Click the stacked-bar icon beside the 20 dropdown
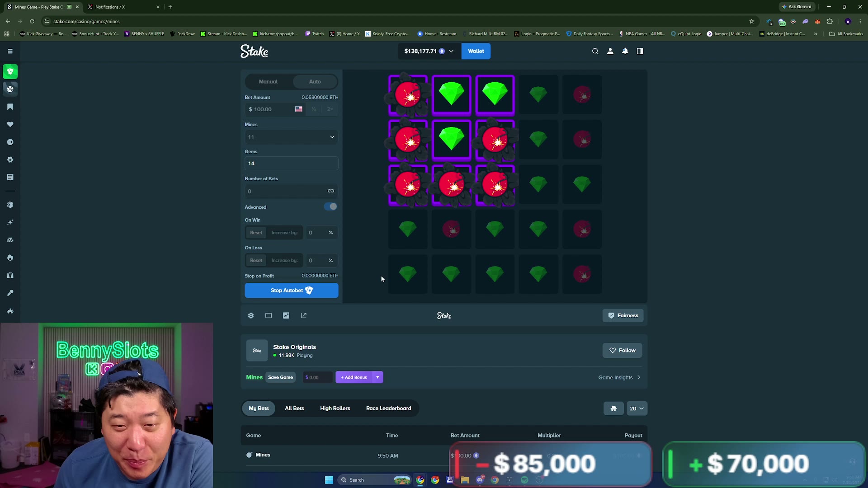Image resolution: width=868 pixels, height=488 pixels. [x=613, y=408]
